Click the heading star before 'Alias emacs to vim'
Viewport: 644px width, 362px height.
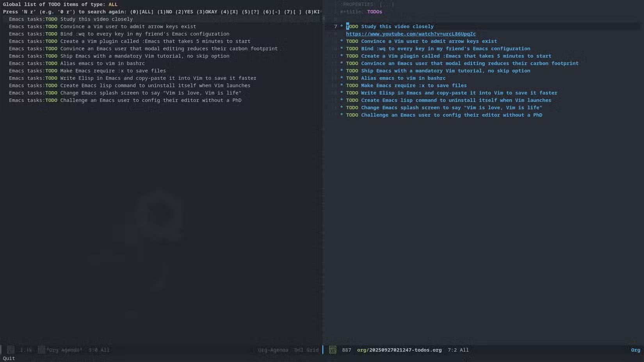point(342,78)
